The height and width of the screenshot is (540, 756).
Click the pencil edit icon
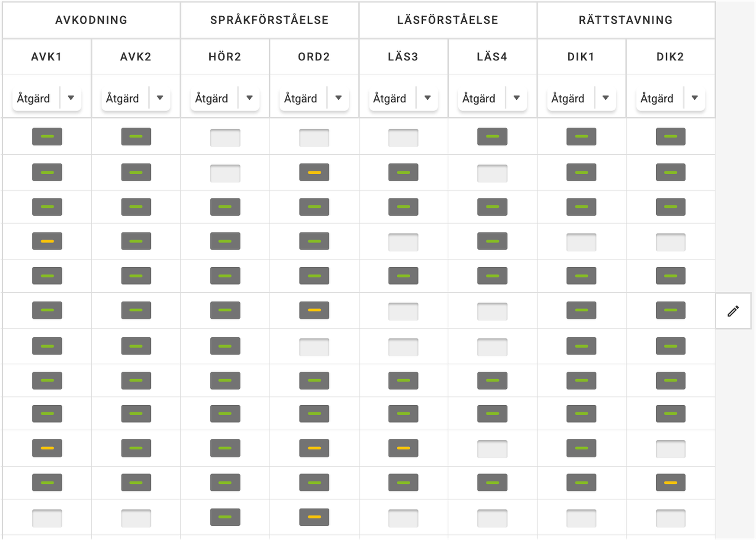[x=733, y=311]
